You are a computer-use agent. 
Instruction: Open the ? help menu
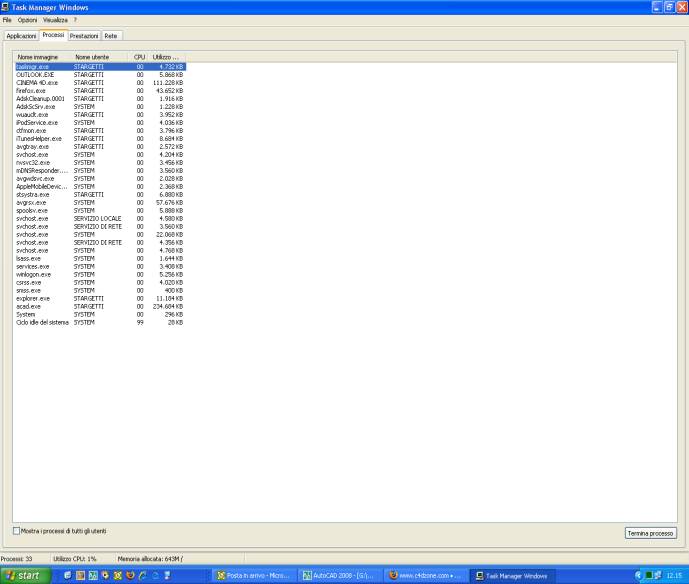pos(75,20)
